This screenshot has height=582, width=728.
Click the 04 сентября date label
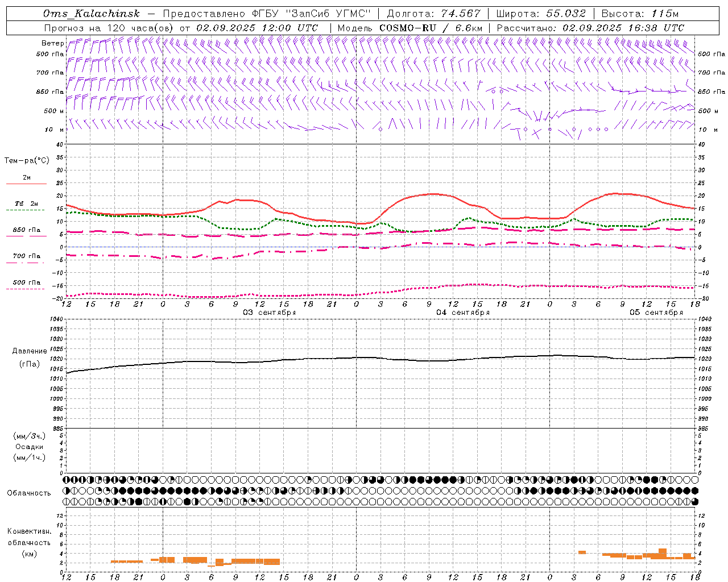click(x=463, y=313)
